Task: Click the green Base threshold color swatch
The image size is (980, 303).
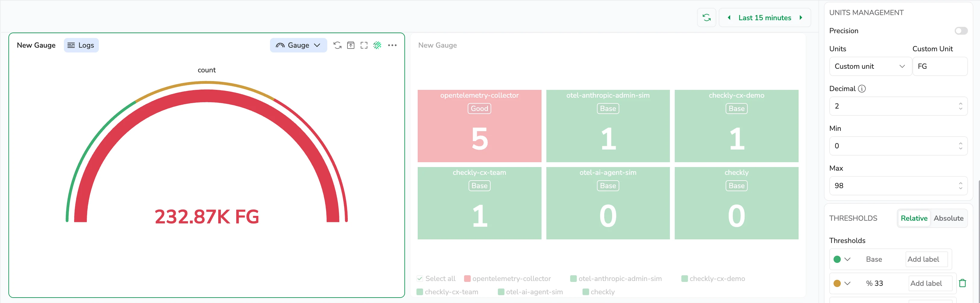Action: tap(837, 259)
